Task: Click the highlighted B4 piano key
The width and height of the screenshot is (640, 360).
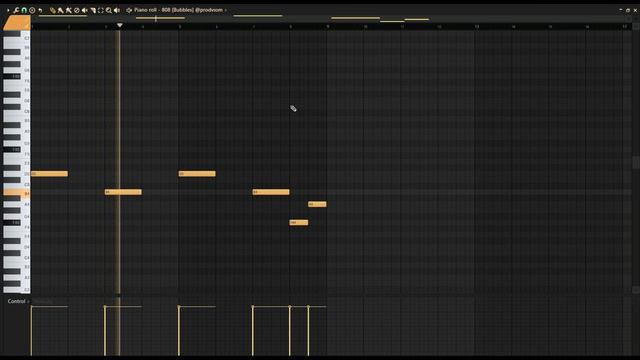Action: point(16,193)
